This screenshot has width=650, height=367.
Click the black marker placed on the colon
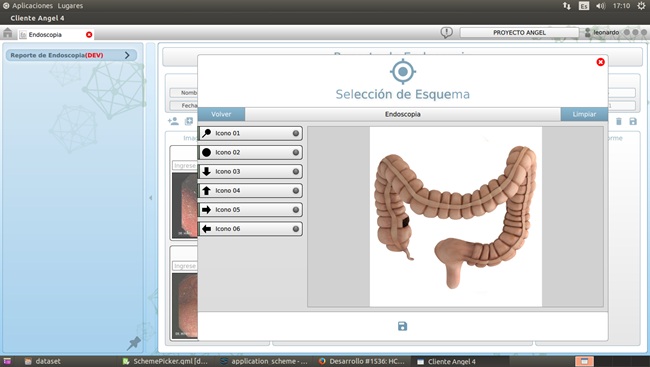405,222
